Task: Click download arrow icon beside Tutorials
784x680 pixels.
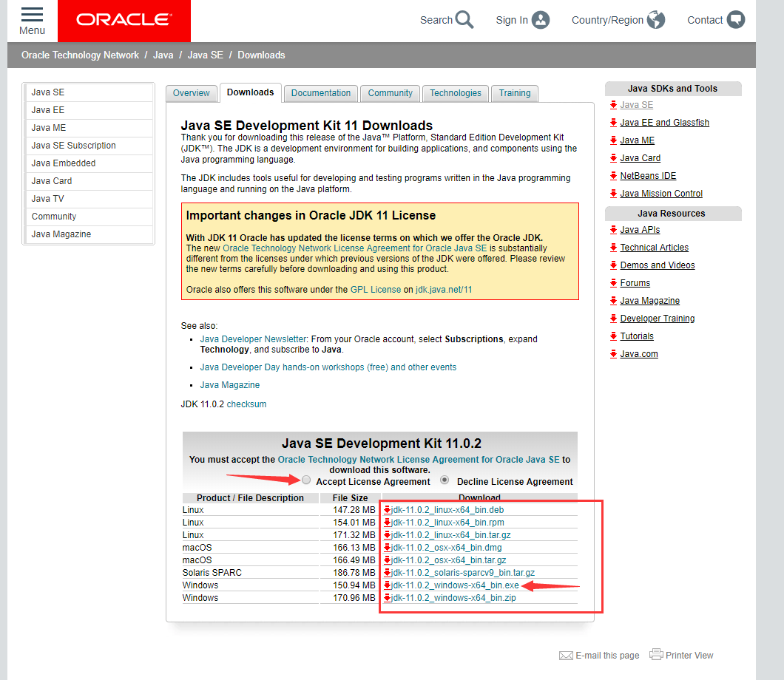Action: [x=613, y=336]
